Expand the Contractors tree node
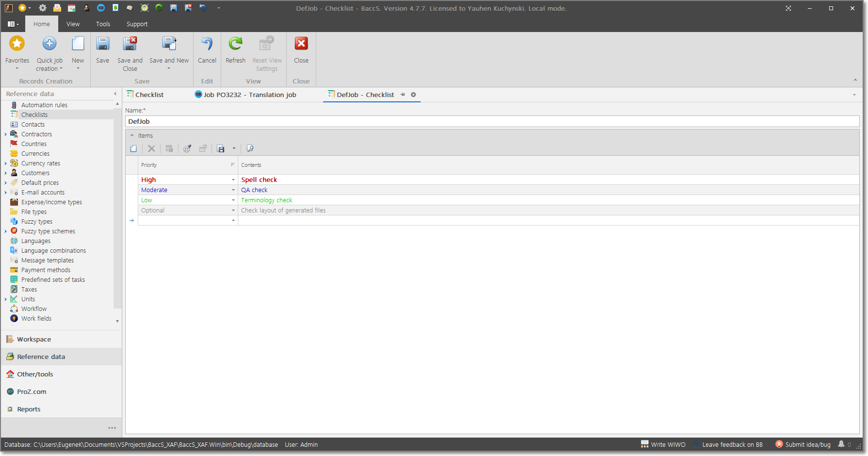This screenshot has height=456, width=868. pos(5,134)
